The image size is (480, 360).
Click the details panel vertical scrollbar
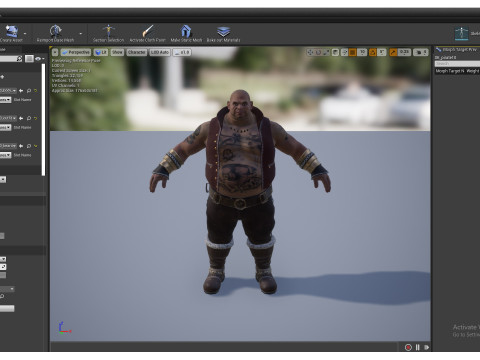pos(43,120)
